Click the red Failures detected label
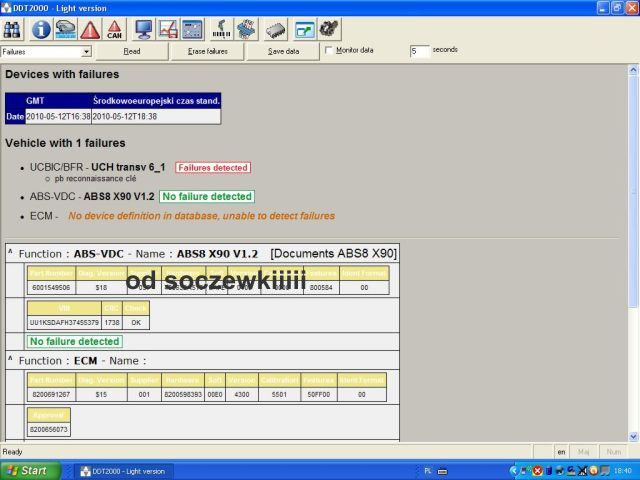Screen dimensions: 640x480 213,168
